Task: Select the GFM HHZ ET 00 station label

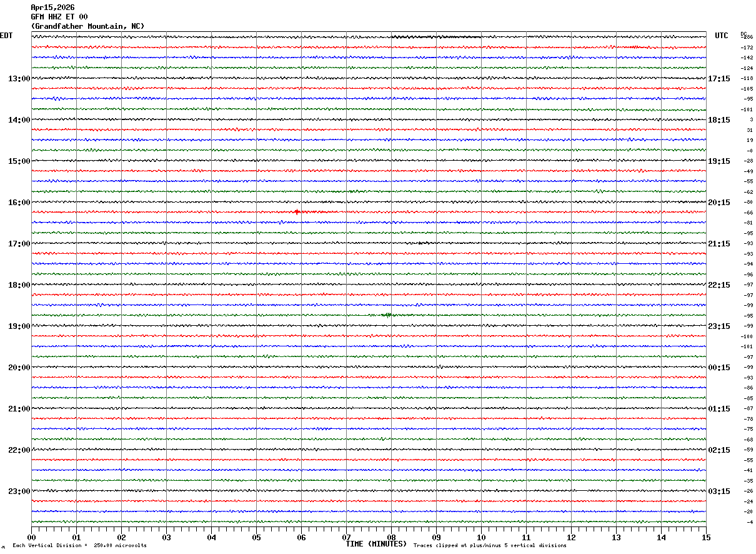Action: (59, 17)
